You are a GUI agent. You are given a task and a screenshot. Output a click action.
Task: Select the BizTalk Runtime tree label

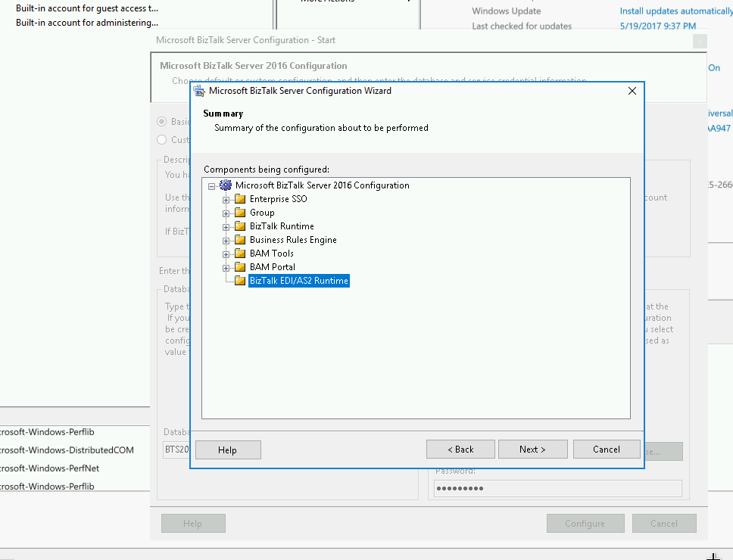click(x=282, y=226)
